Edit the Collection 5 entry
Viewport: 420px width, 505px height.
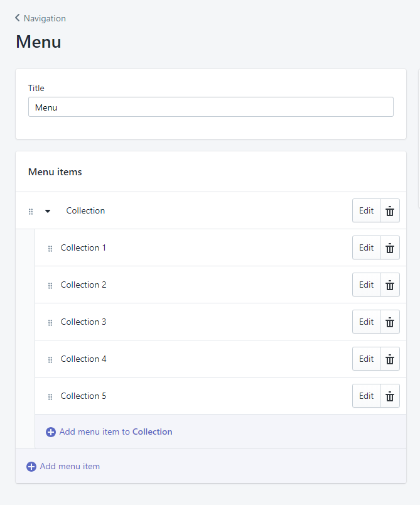click(x=366, y=396)
